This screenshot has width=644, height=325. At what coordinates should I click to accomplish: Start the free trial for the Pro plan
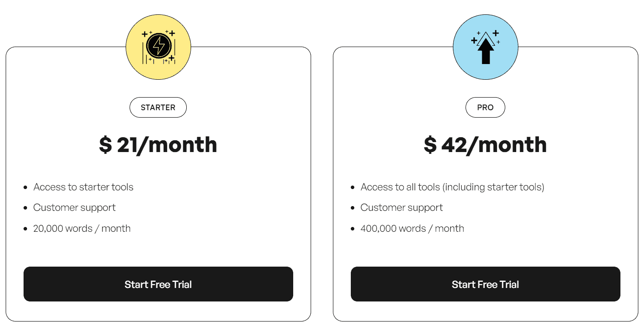tap(486, 284)
